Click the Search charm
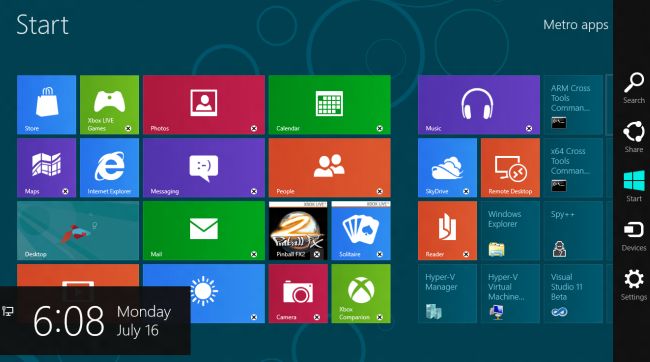 pos(634,88)
